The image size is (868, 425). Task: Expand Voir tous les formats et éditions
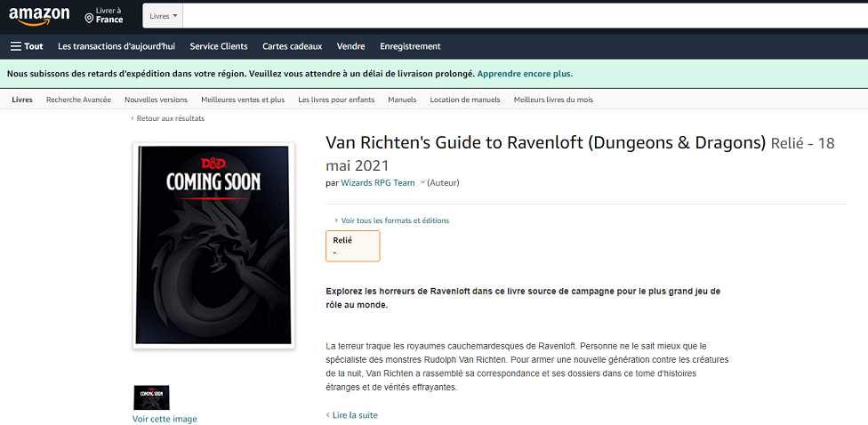(x=391, y=221)
